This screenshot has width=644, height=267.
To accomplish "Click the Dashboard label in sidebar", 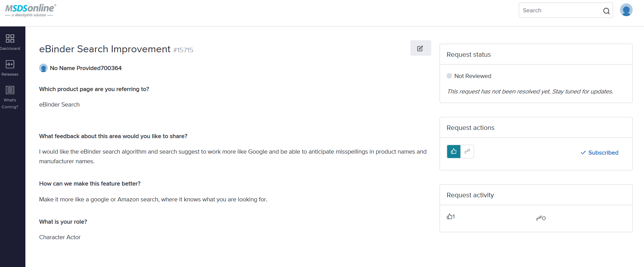I will coord(10,48).
